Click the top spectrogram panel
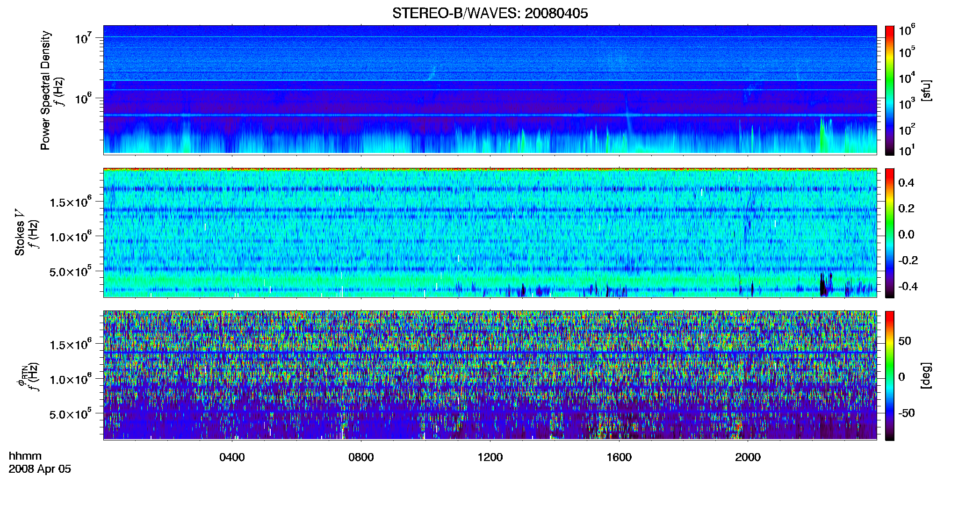Viewport: 980px width, 505px height. click(490, 89)
